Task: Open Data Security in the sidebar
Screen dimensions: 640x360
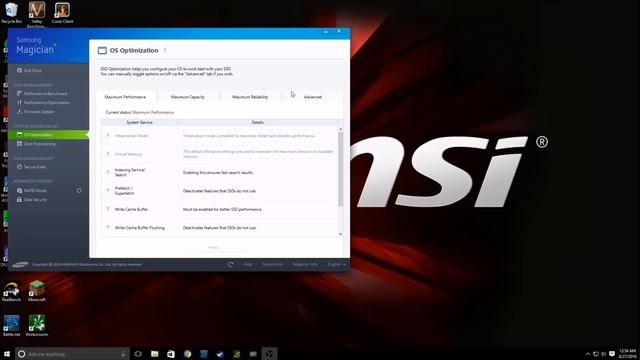Action: [32, 200]
